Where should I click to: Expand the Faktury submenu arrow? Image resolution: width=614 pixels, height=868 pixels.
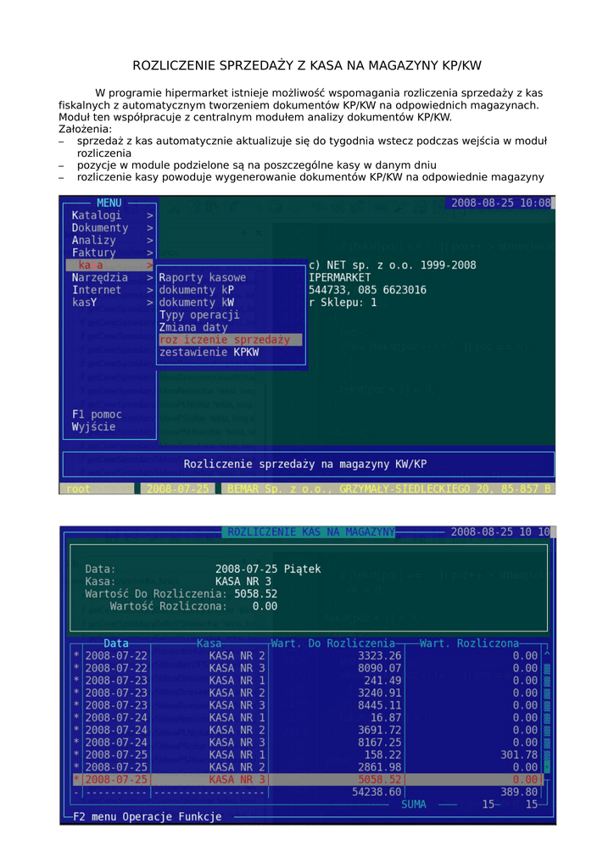point(150,253)
